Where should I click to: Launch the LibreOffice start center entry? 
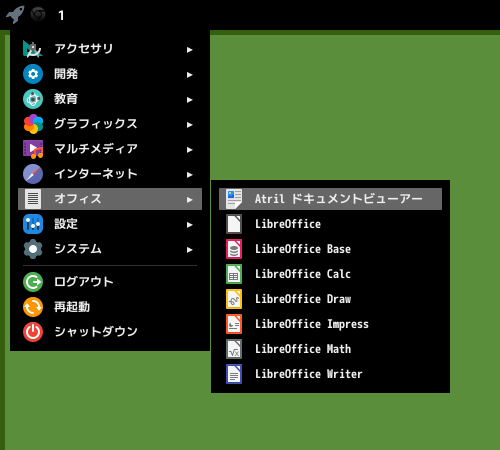(x=330, y=224)
